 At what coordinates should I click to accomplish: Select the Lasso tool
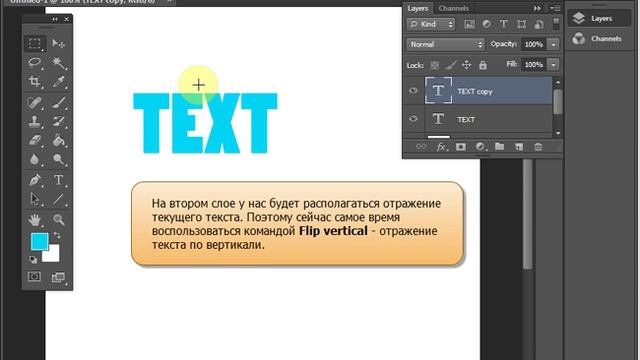point(35,62)
